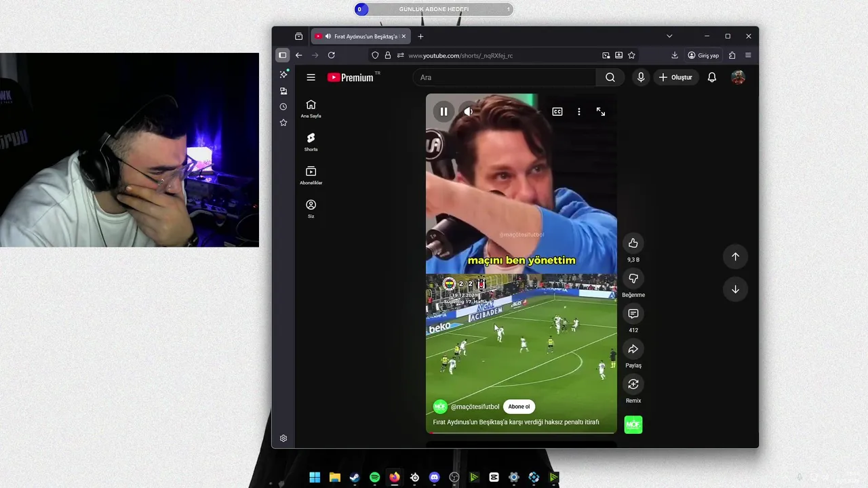The width and height of the screenshot is (868, 488).
Task: Mute the Shorts video volume
Action: [468, 112]
